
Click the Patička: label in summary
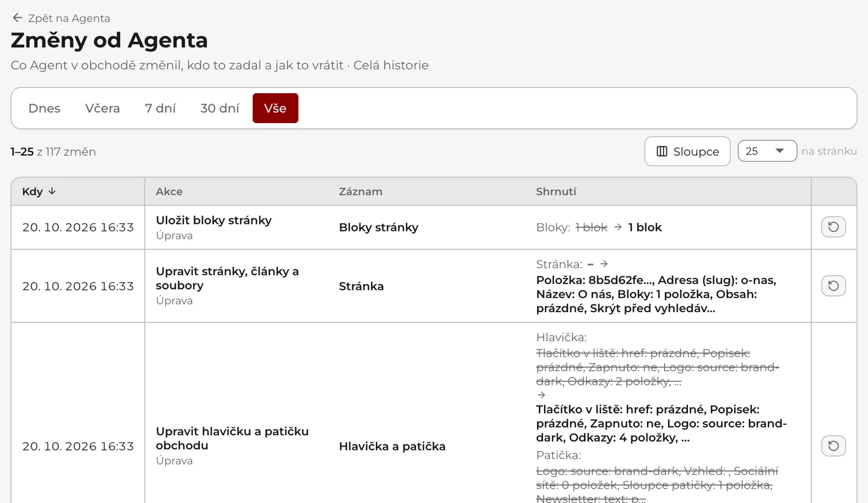(x=558, y=455)
